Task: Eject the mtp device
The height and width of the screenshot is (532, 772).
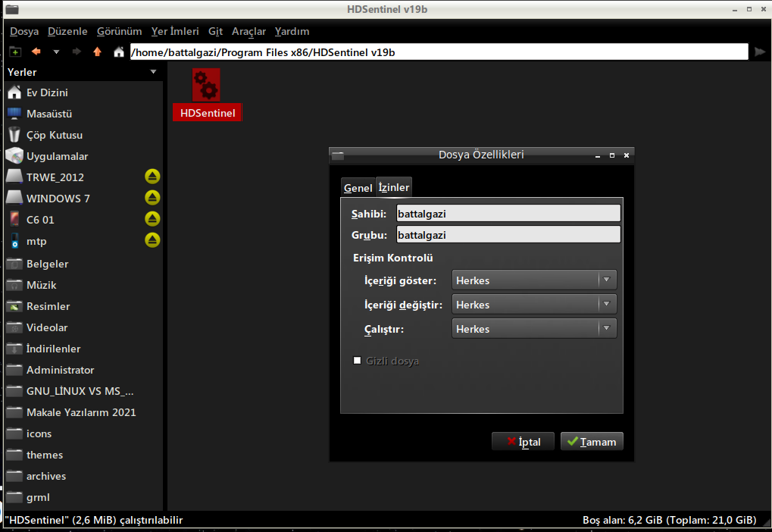Action: click(152, 240)
